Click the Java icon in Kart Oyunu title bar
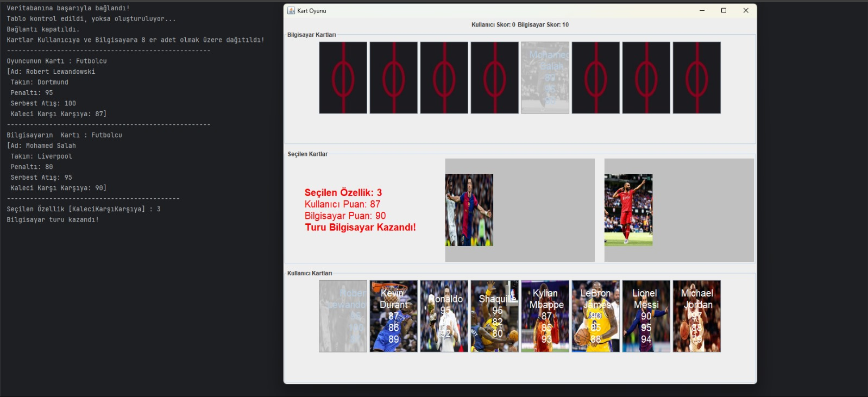868x397 pixels. click(x=291, y=11)
